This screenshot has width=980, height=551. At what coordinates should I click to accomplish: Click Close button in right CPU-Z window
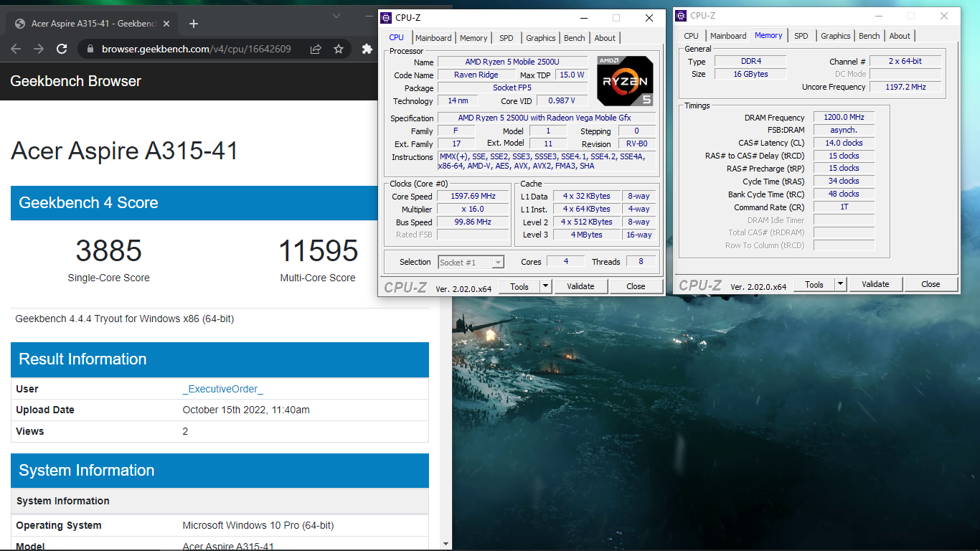[x=930, y=284]
